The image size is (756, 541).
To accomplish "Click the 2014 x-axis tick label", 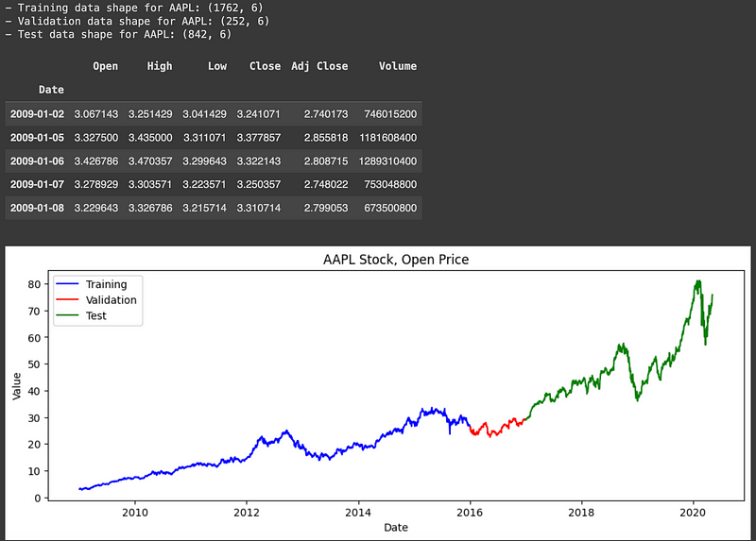I will 358,513.
